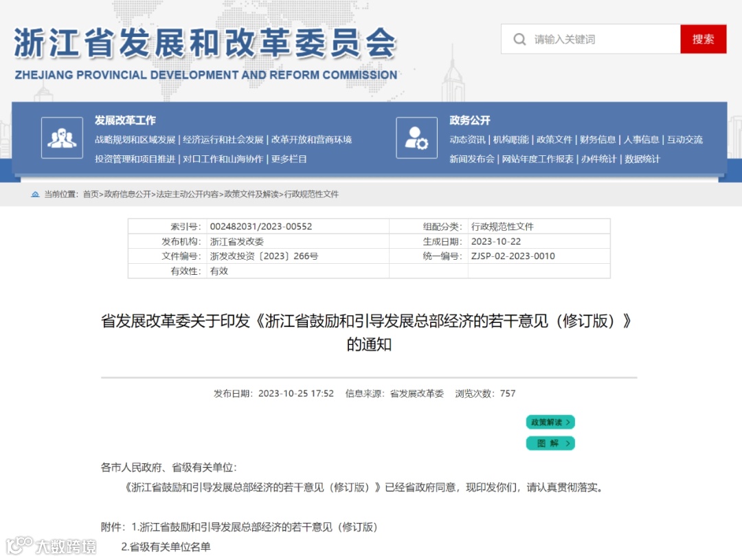Image resolution: width=742 pixels, height=560 pixels.
Task: Click the home icon beside 当前位置
Action: click(35, 194)
